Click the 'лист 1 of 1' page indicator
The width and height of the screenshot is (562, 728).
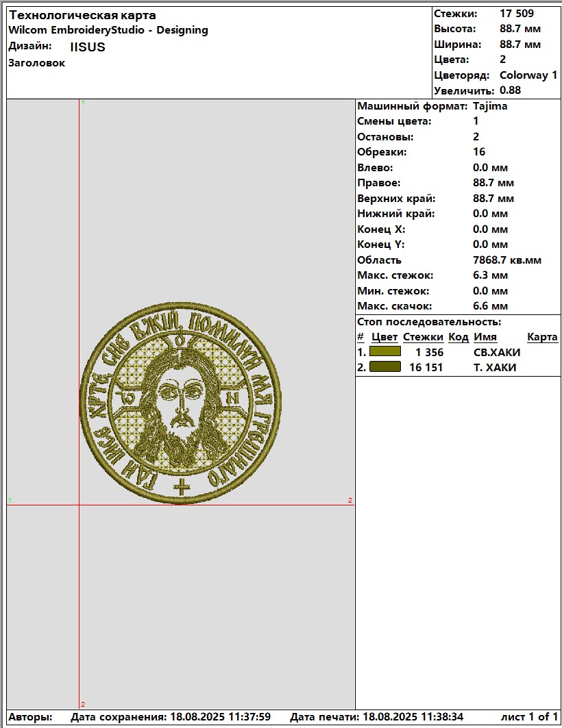[x=530, y=717]
